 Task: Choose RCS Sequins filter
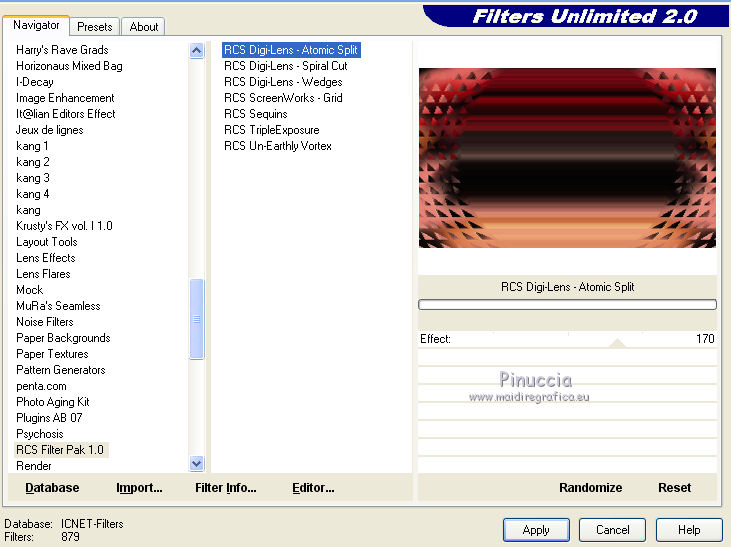click(255, 114)
